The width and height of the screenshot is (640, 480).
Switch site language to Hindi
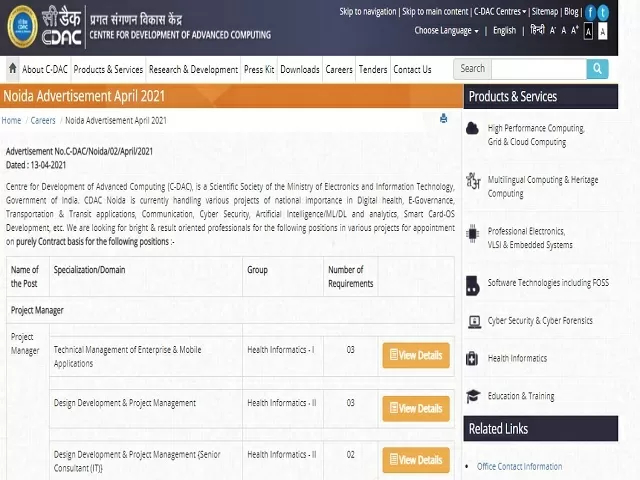(537, 30)
